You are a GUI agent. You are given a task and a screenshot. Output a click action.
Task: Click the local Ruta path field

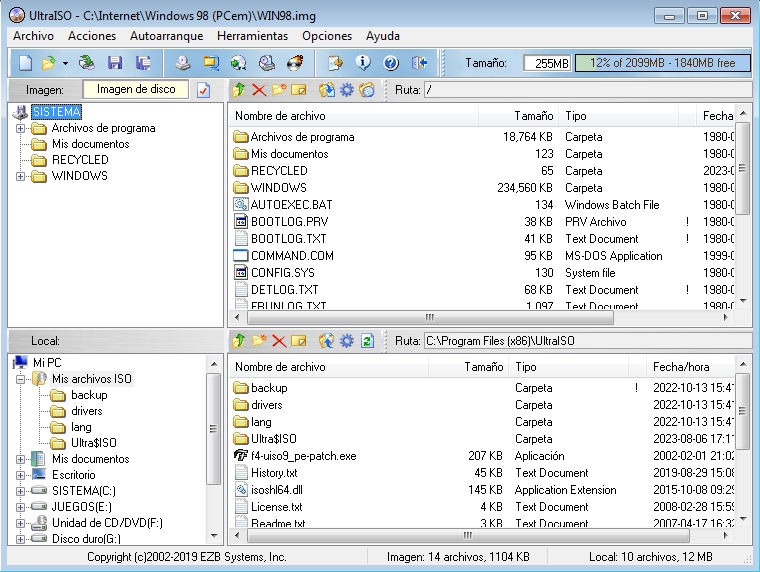point(587,341)
